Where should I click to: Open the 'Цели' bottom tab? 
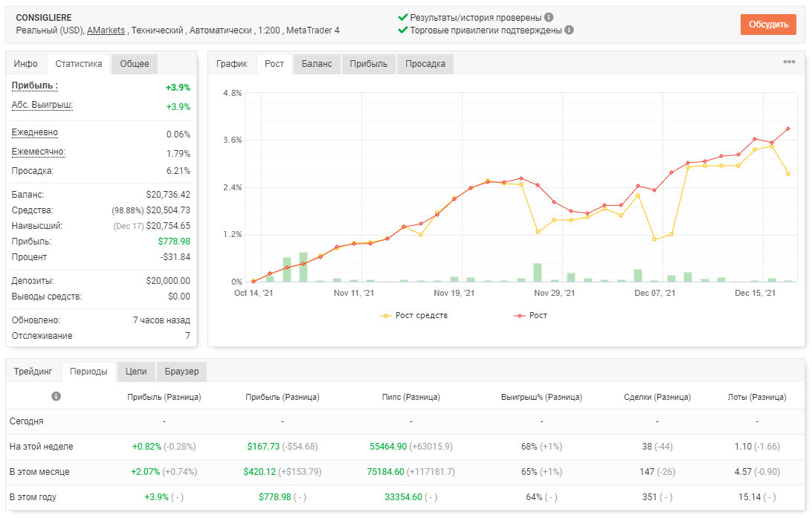pyautogui.click(x=136, y=372)
